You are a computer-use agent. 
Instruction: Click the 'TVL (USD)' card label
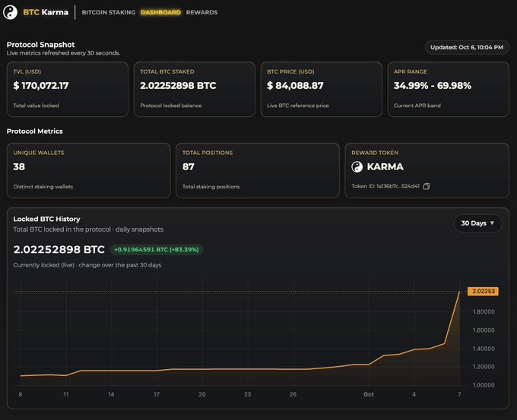27,71
